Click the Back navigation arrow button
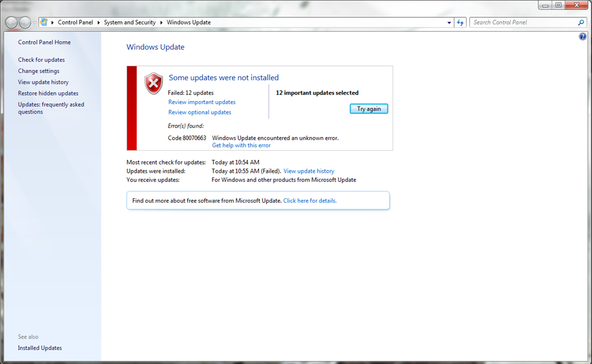This screenshot has height=364, width=592. point(12,23)
